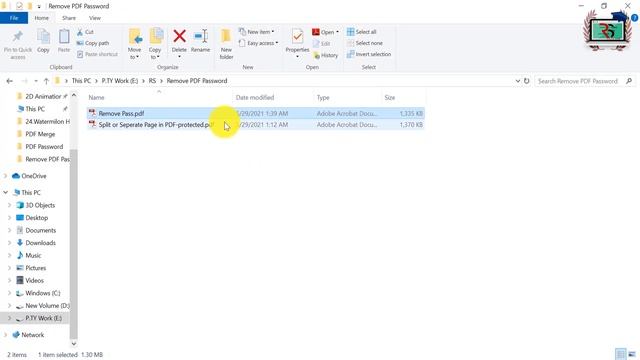Click the search magnifier icon
Viewport: 640px width, 360px height.
coord(629,81)
